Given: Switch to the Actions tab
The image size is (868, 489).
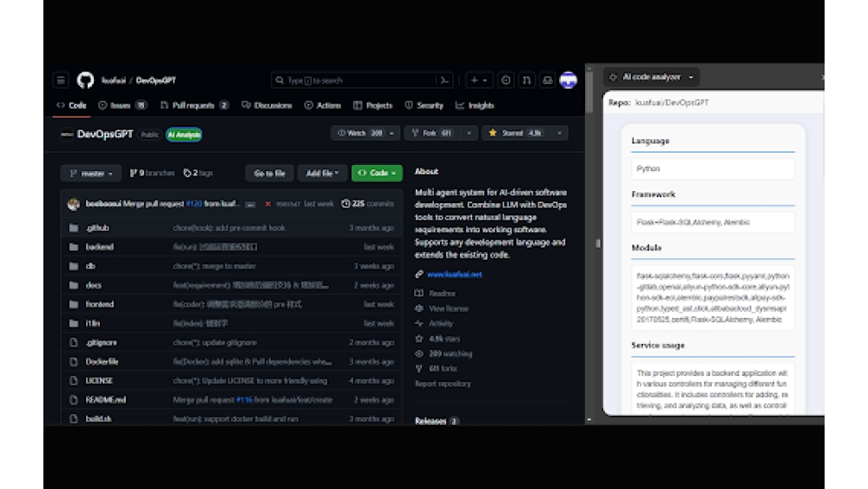Looking at the screenshot, I should click(323, 105).
